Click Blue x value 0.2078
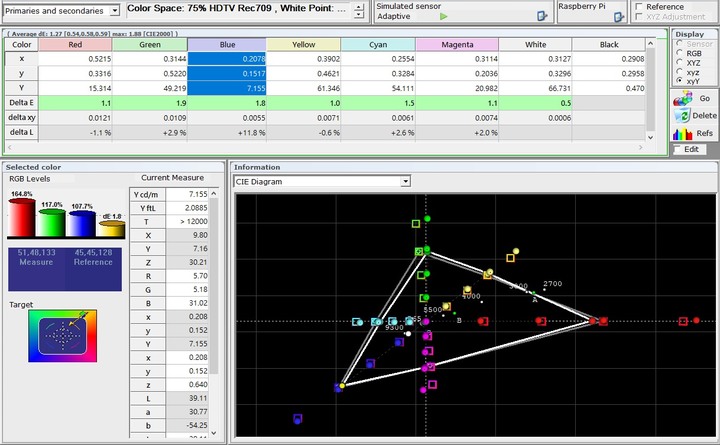This screenshot has height=445, width=720. click(x=227, y=59)
